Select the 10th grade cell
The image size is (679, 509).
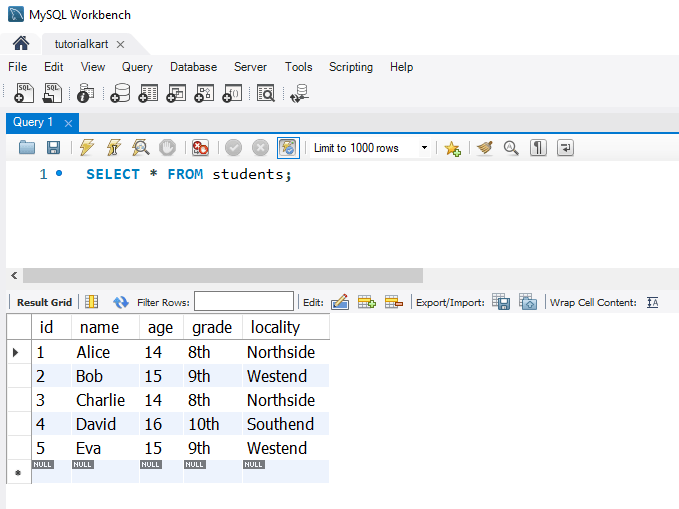click(213, 424)
